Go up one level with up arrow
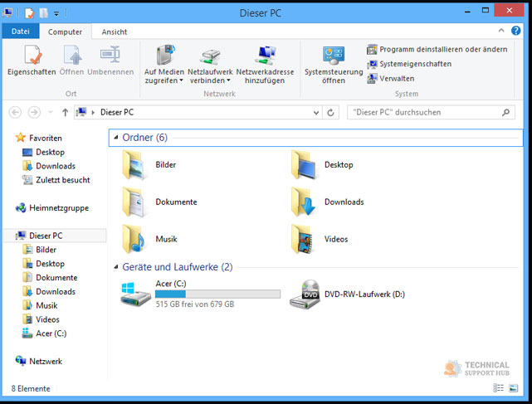 (x=65, y=112)
